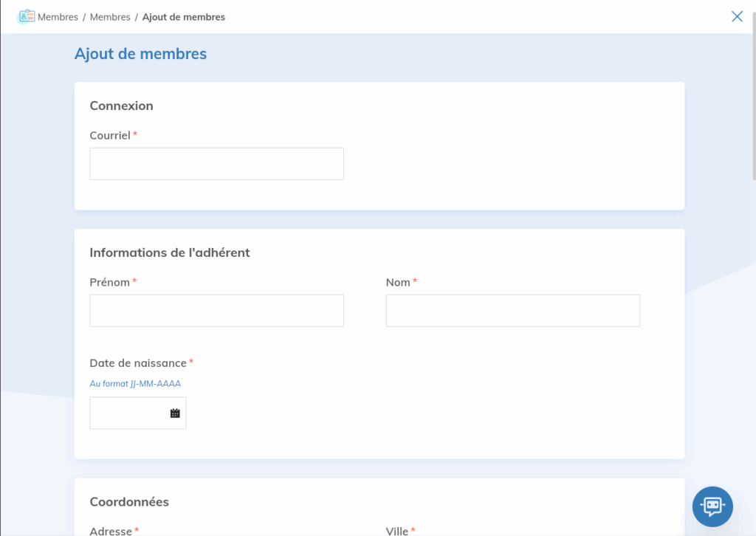Click the Ajout de membres breadcrumb
Screen dimensions: 756x536
click(x=184, y=17)
